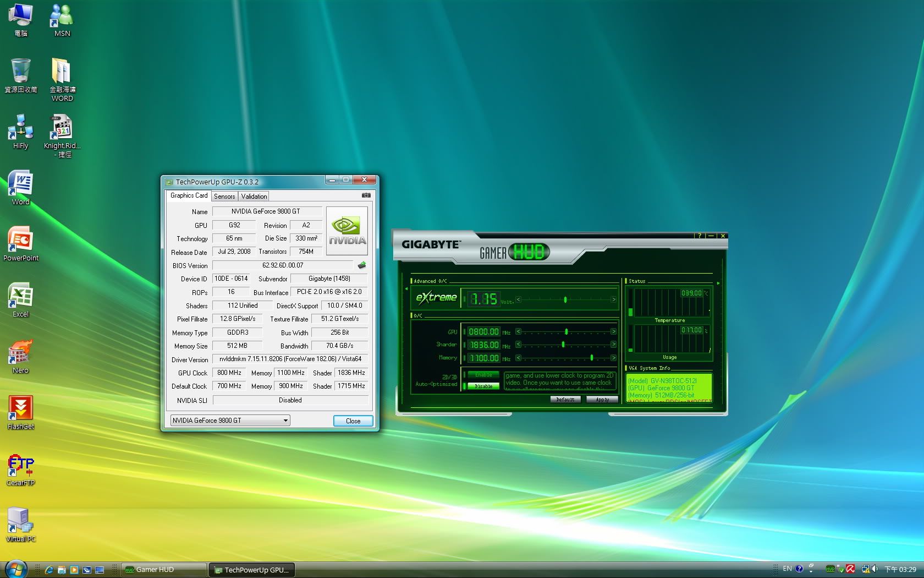The image size is (924, 578).
Task: Launch Nero from desktop shortcut
Action: coord(21,357)
